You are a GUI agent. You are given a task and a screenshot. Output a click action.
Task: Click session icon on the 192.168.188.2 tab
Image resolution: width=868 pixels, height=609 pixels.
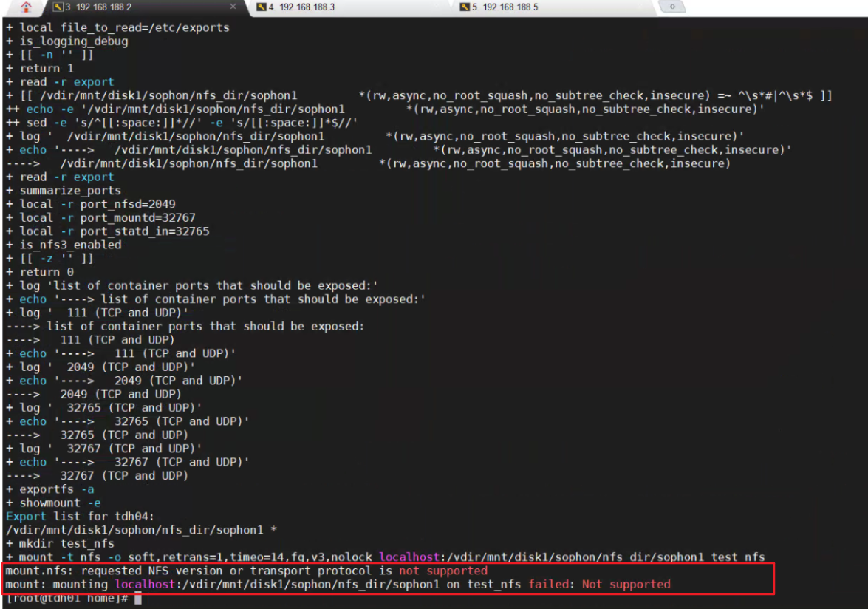(x=58, y=7)
